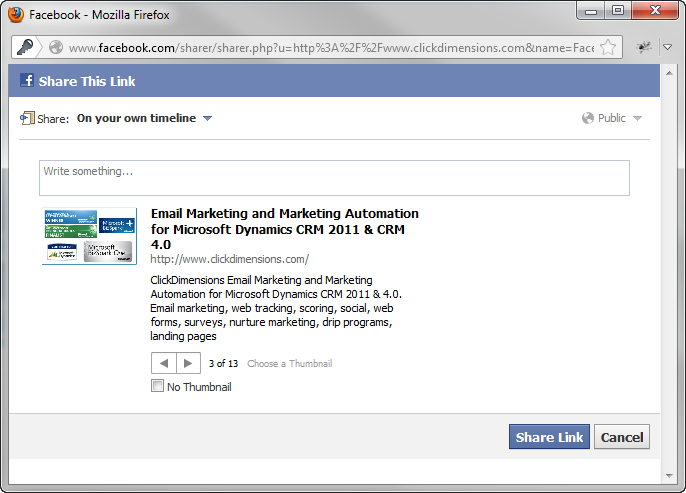Expand the toolbar add-on dropdown arrow

tap(667, 47)
